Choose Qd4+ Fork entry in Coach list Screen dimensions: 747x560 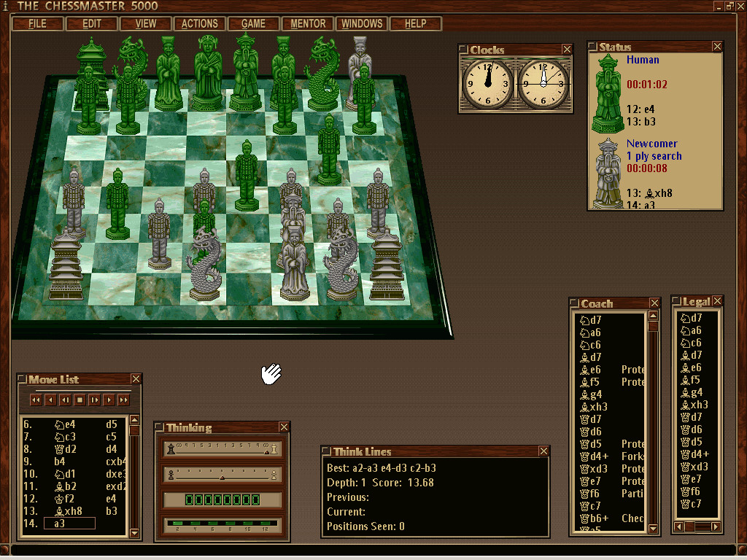click(612, 456)
